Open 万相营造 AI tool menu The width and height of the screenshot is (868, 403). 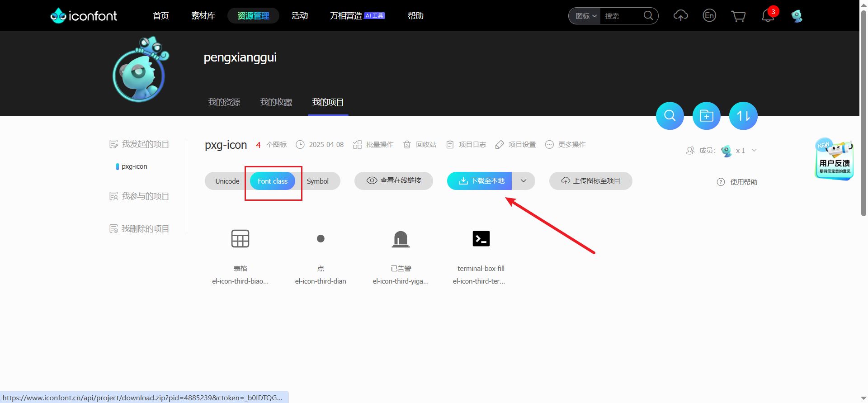click(x=357, y=16)
